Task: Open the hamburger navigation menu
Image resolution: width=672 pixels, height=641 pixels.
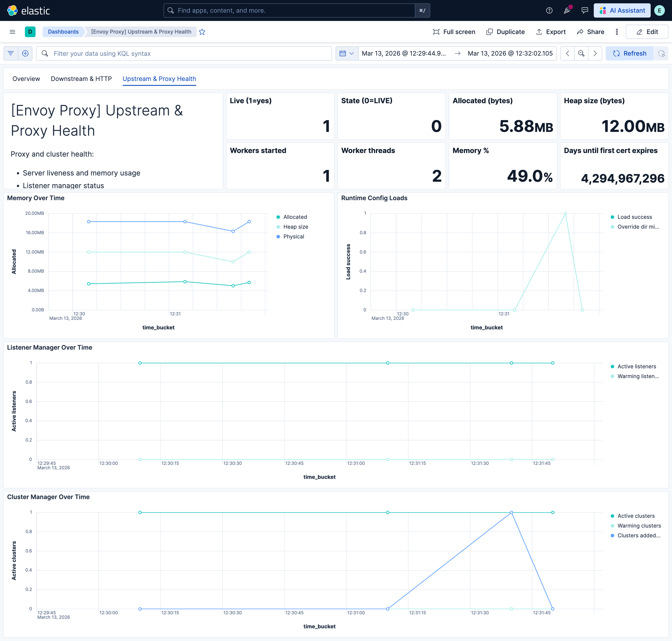Action: (12, 32)
